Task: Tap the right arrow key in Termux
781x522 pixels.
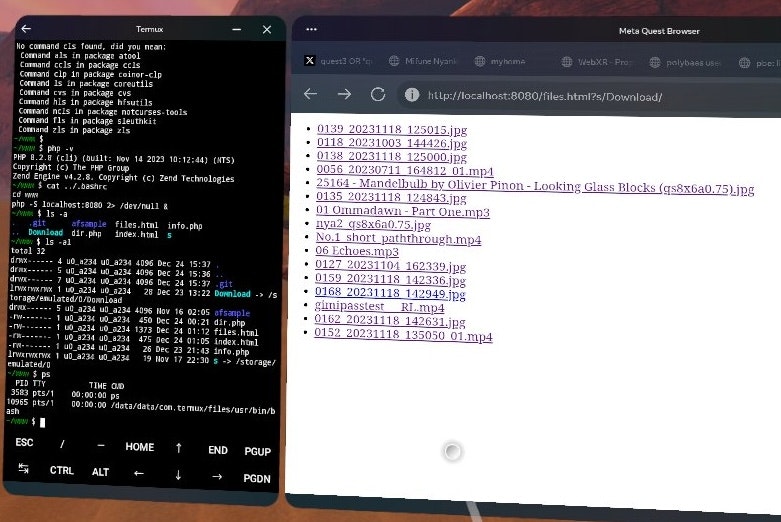Action: click(x=217, y=477)
